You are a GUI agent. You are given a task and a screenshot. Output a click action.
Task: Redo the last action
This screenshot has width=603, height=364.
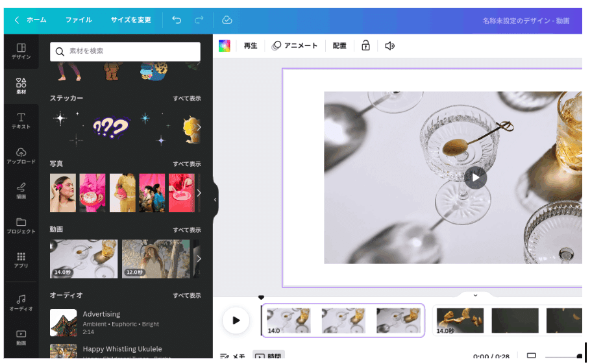coord(199,20)
